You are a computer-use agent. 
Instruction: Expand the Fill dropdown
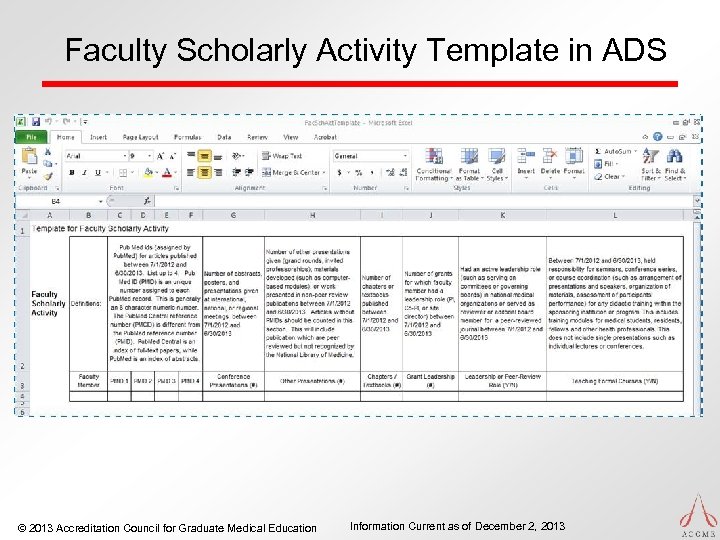pyautogui.click(x=617, y=164)
